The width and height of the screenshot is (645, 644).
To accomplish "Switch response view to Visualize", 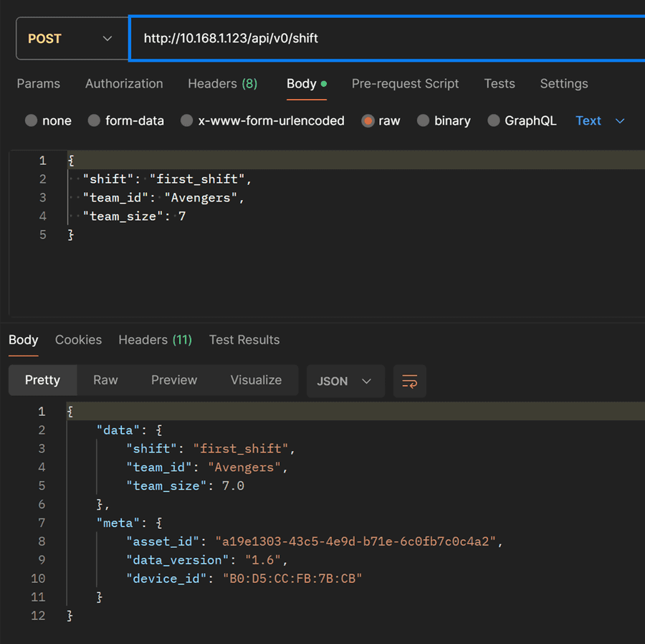I will coord(257,380).
